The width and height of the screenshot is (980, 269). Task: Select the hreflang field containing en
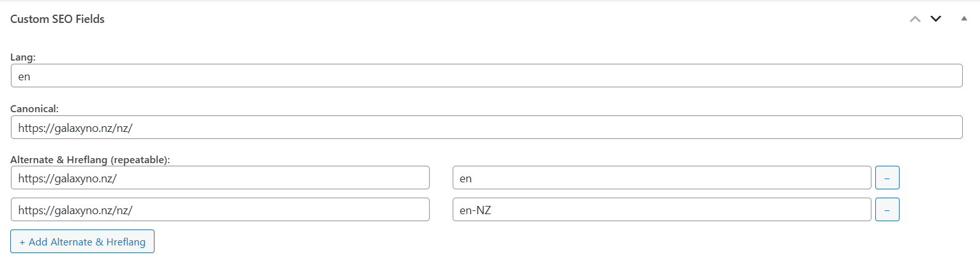point(661,178)
